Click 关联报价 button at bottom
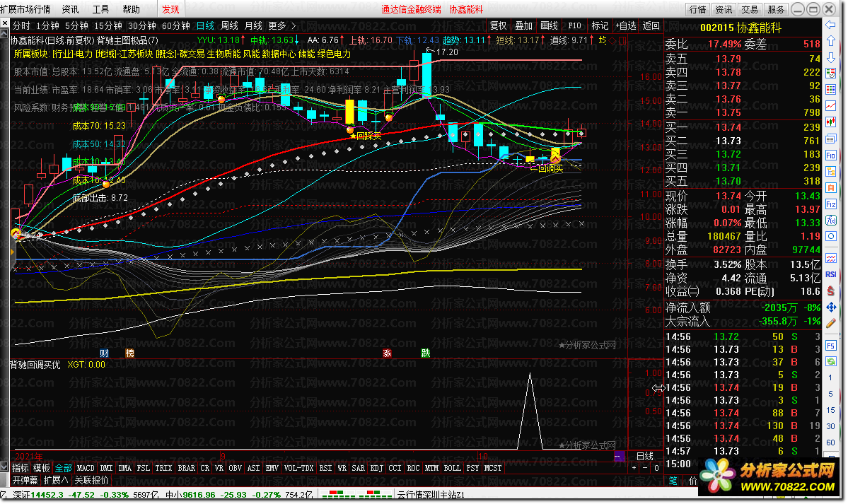This screenshot has height=504, width=848. coord(91,480)
